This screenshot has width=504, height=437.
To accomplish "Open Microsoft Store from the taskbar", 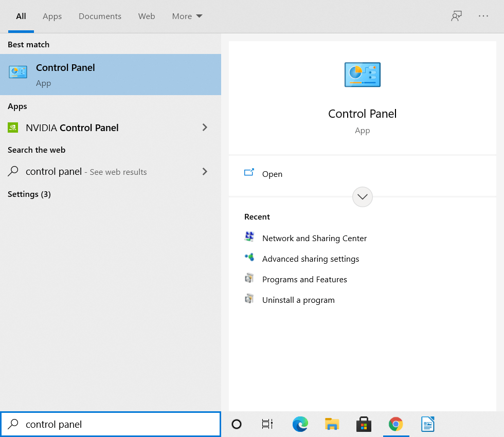I will click(364, 424).
